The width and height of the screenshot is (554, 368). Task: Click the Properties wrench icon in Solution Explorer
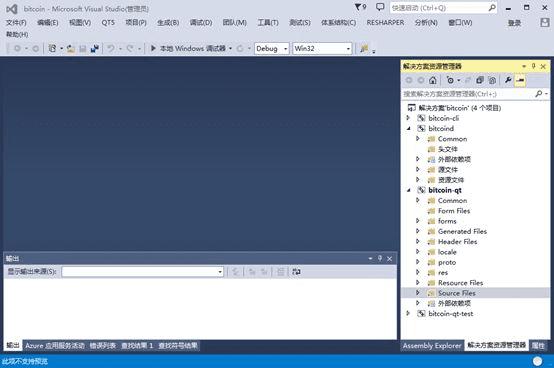click(x=508, y=80)
